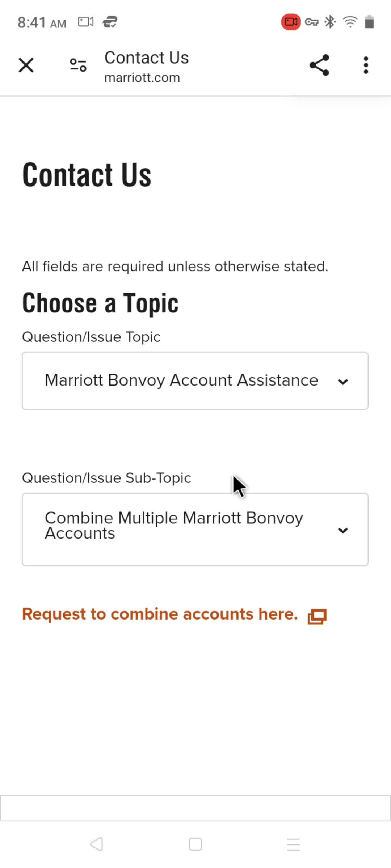Close the browser custom tab
391x868 pixels.
pyautogui.click(x=26, y=65)
